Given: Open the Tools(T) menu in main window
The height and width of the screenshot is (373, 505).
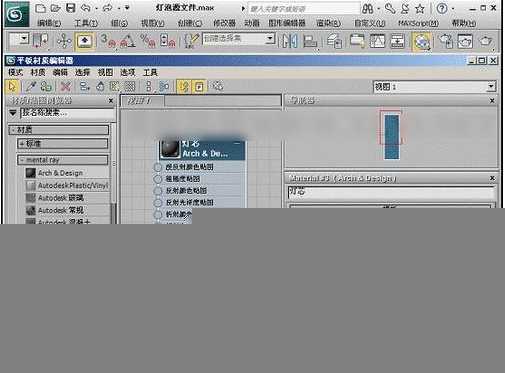Looking at the screenshot, I should [86, 23].
